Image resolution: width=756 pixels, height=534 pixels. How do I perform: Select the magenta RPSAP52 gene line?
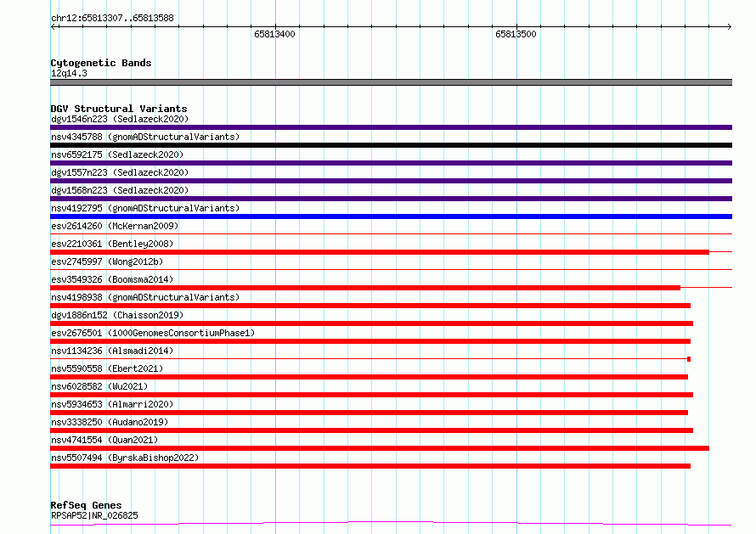pos(391,524)
